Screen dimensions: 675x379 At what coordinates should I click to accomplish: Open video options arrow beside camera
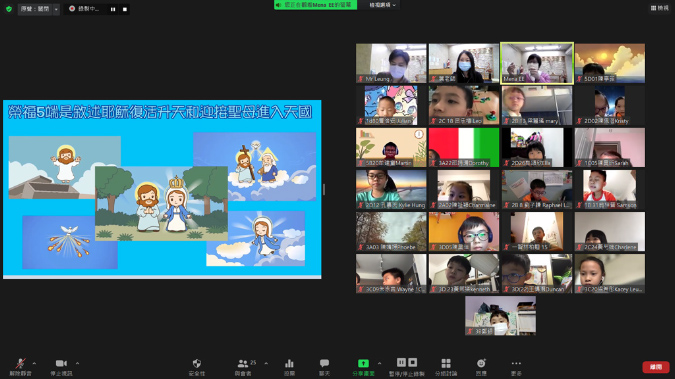pyautogui.click(x=77, y=363)
